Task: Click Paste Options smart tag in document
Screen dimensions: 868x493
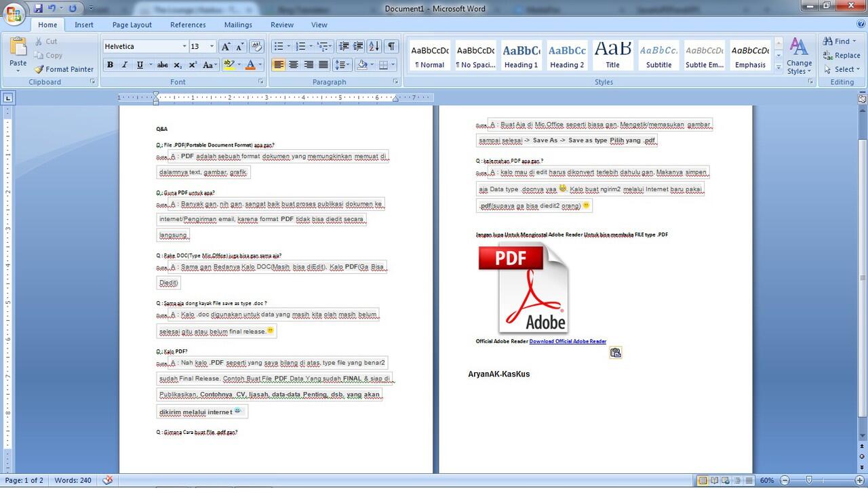Action: tap(615, 353)
